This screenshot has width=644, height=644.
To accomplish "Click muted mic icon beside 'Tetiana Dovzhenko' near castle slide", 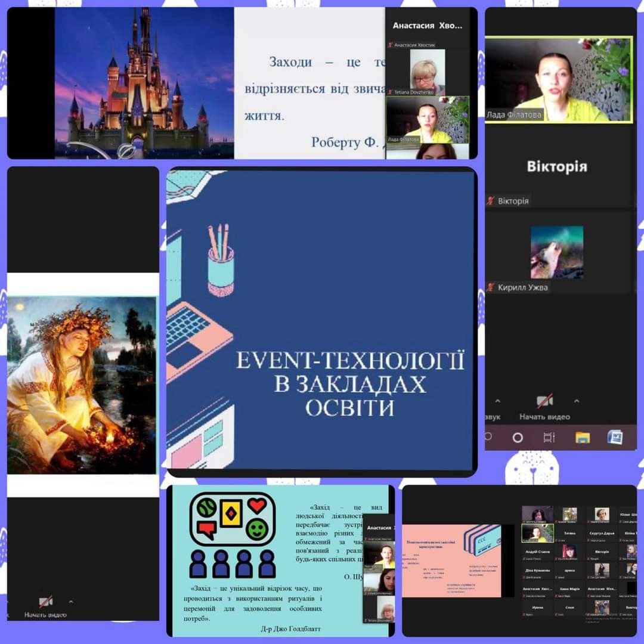I will (390, 92).
